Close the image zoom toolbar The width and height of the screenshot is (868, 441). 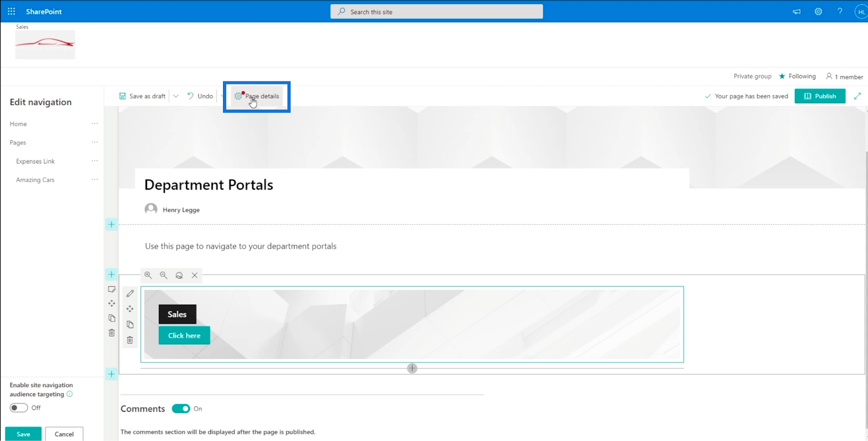[x=195, y=275]
